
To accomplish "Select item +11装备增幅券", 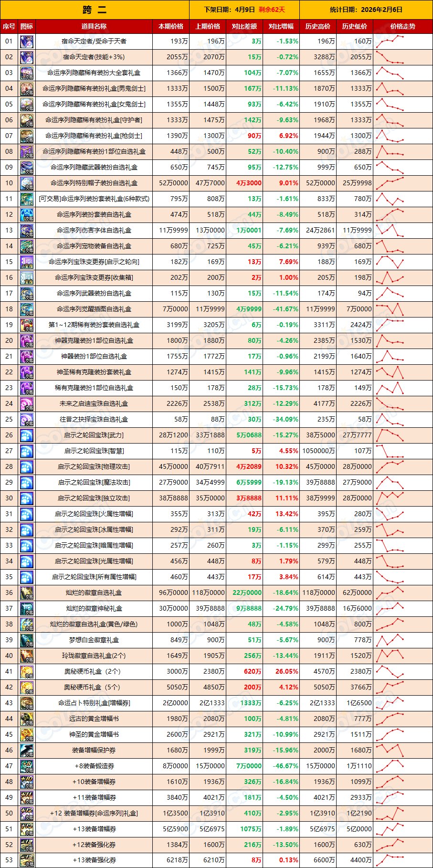I will [x=94, y=798].
